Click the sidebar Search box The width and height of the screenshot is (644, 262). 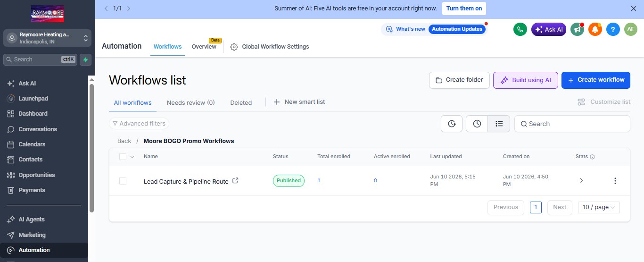pos(41,59)
